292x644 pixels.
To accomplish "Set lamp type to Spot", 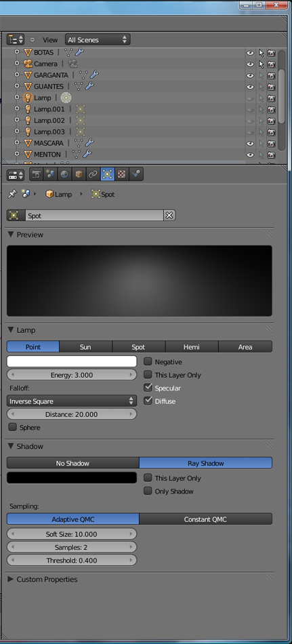I will pyautogui.click(x=138, y=347).
